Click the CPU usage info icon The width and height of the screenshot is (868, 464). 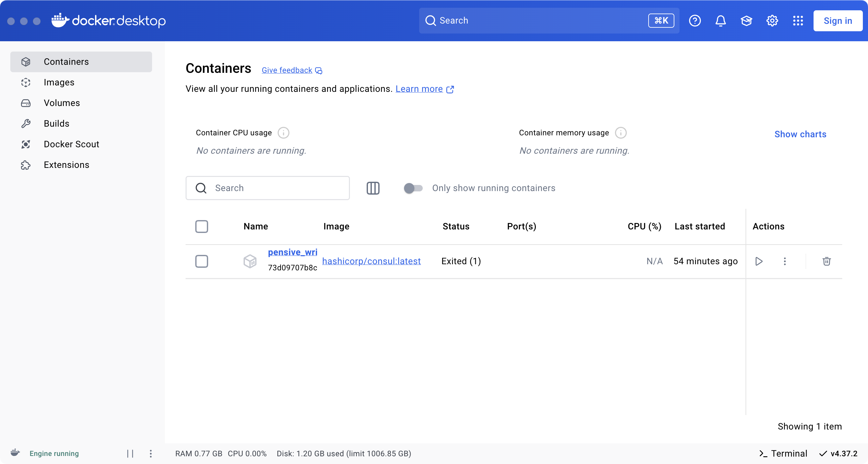[284, 133]
